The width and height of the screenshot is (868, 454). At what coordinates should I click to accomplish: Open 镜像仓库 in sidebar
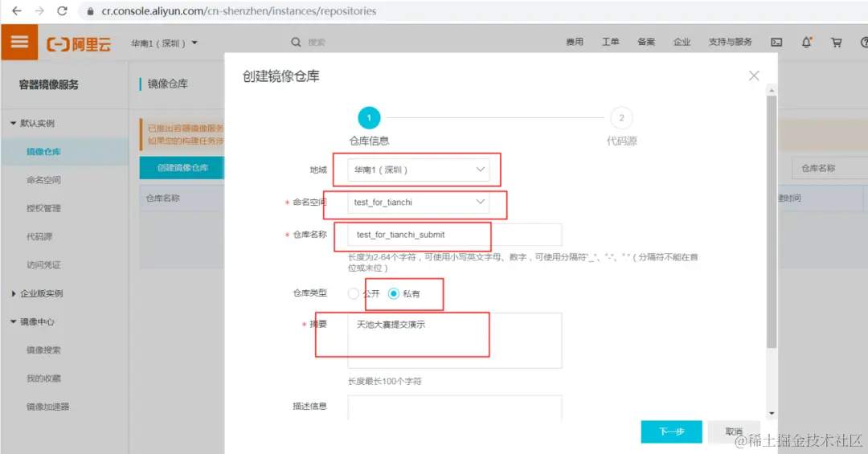coord(43,152)
